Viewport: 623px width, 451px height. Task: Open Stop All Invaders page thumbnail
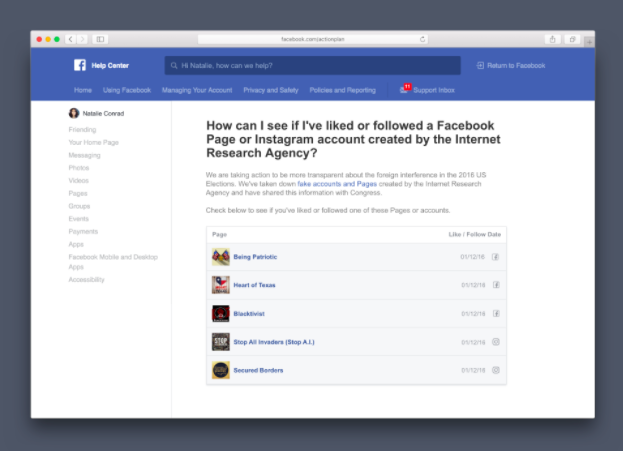[221, 342]
